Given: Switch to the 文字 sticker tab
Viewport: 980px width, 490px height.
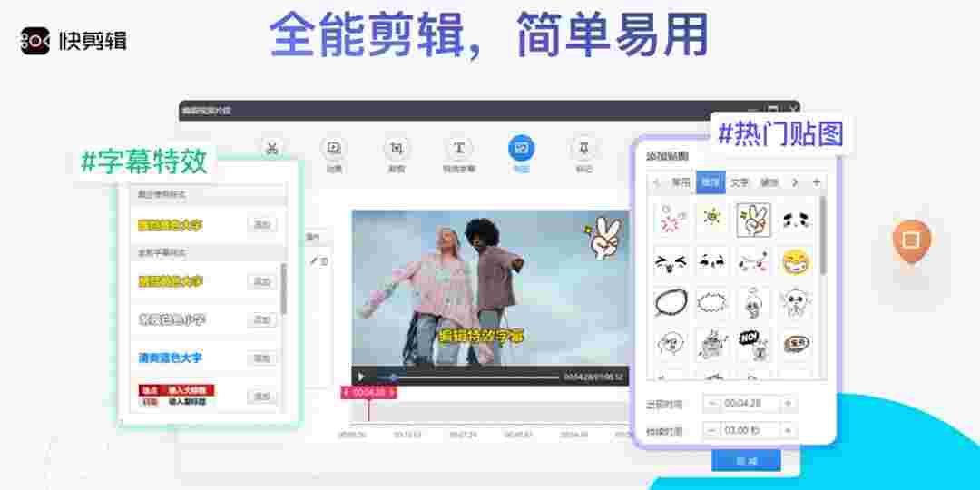Looking at the screenshot, I should pyautogui.click(x=740, y=182).
